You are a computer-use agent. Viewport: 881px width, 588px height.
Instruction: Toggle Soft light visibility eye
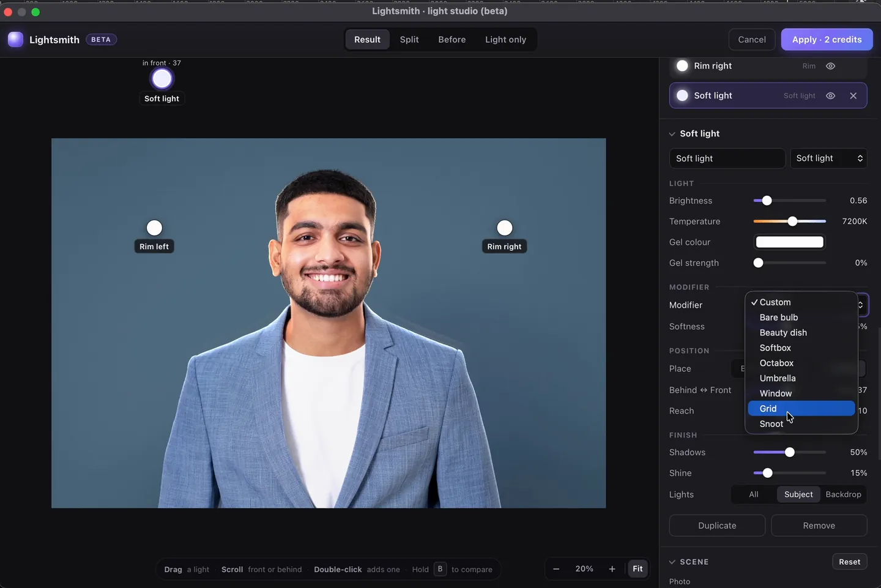click(830, 95)
